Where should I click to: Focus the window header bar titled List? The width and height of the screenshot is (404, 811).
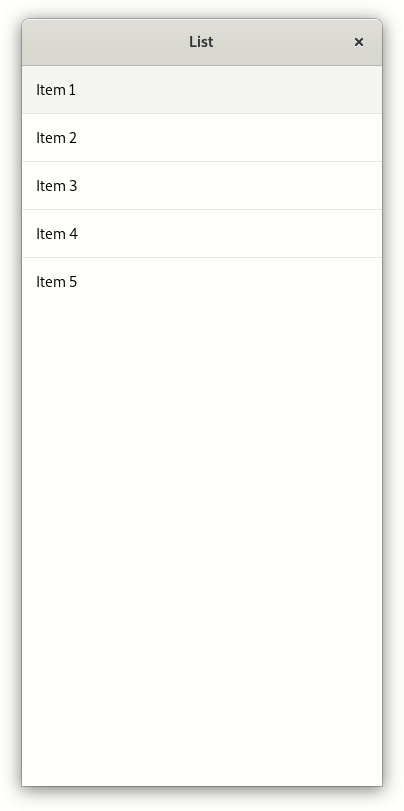202,42
